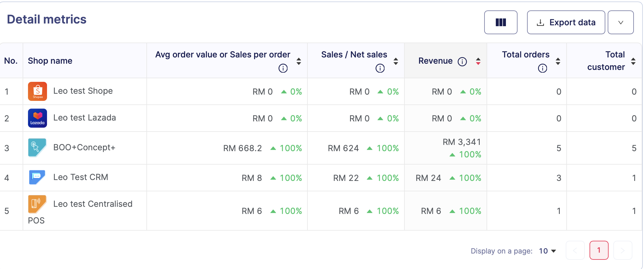Click the Lazada shop logo icon

(x=37, y=118)
